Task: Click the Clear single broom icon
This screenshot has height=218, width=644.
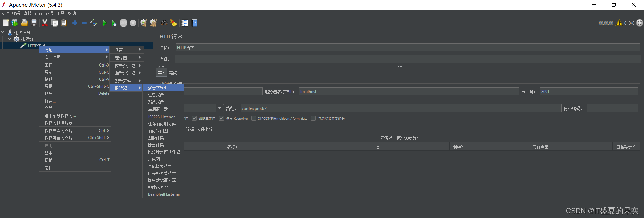Action: point(144,23)
